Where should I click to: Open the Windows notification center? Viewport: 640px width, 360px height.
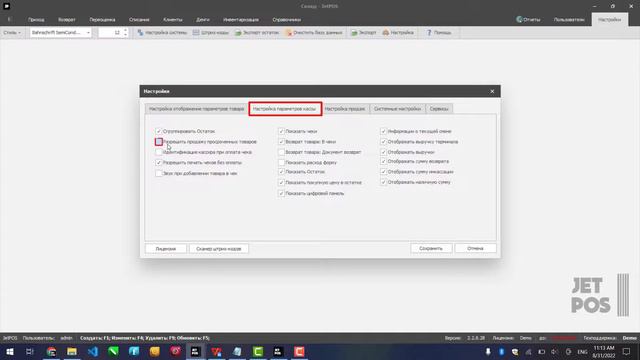point(627,351)
